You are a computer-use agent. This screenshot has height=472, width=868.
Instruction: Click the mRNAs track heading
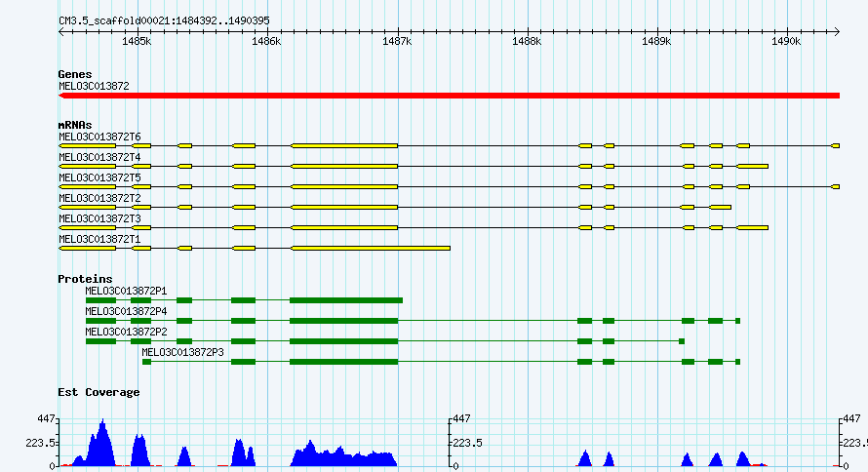pyautogui.click(x=75, y=125)
